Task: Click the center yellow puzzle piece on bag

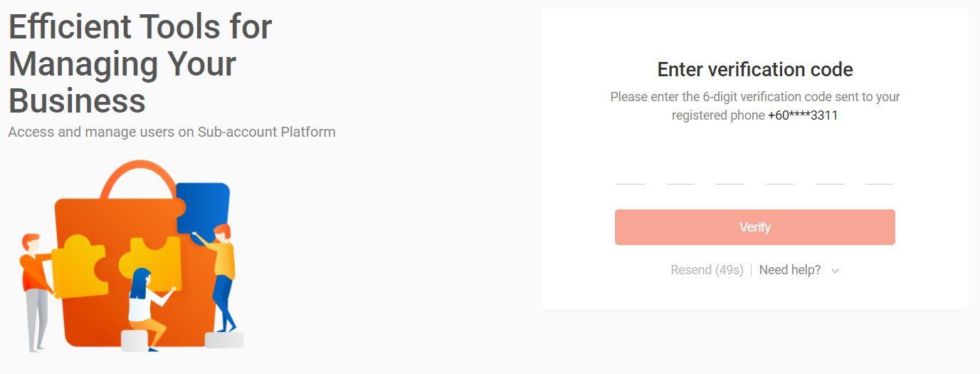Action: (151, 261)
